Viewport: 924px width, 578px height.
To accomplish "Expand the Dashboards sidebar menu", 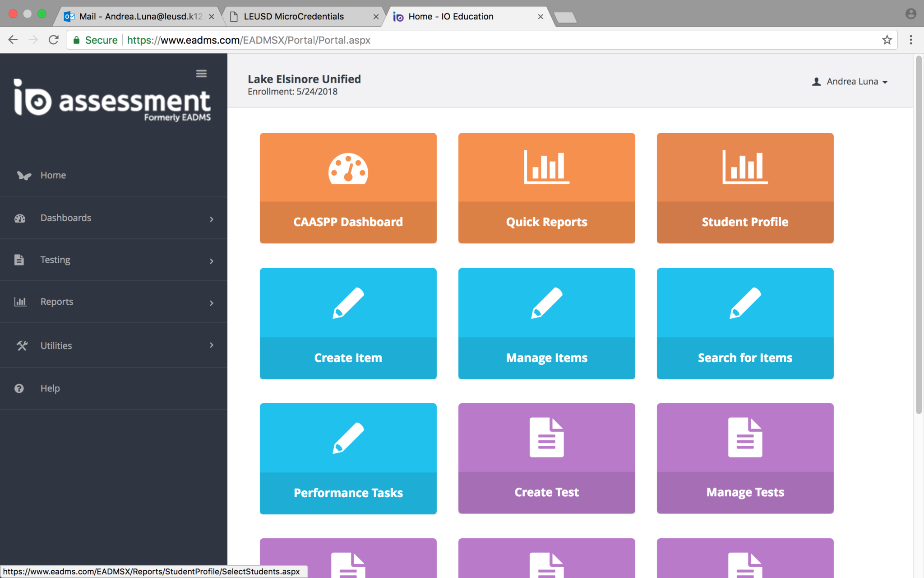I will tap(113, 218).
